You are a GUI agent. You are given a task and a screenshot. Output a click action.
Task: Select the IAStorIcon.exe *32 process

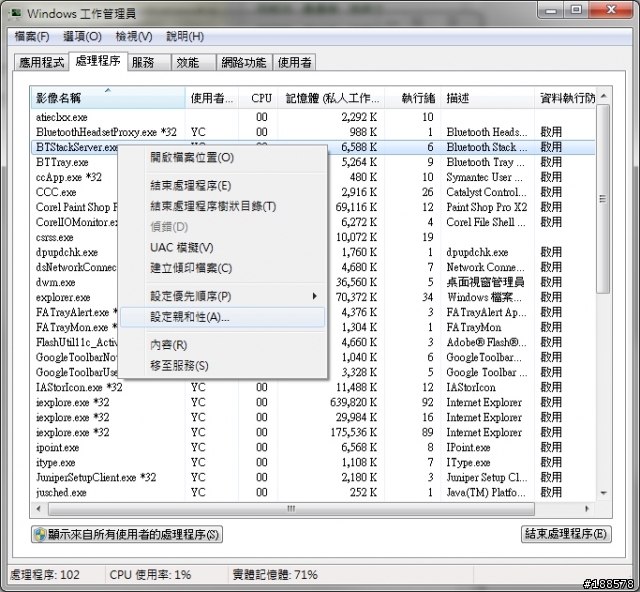click(x=313, y=387)
